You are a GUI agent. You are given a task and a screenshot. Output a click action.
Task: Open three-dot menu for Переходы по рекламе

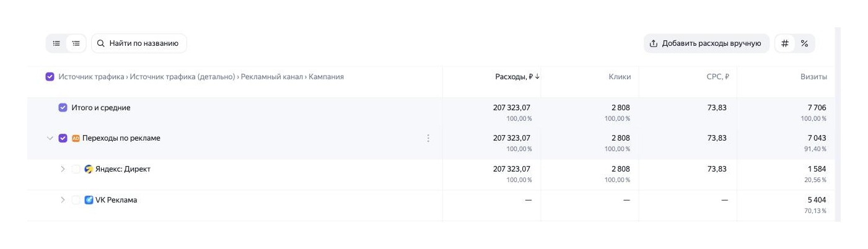pyautogui.click(x=428, y=138)
